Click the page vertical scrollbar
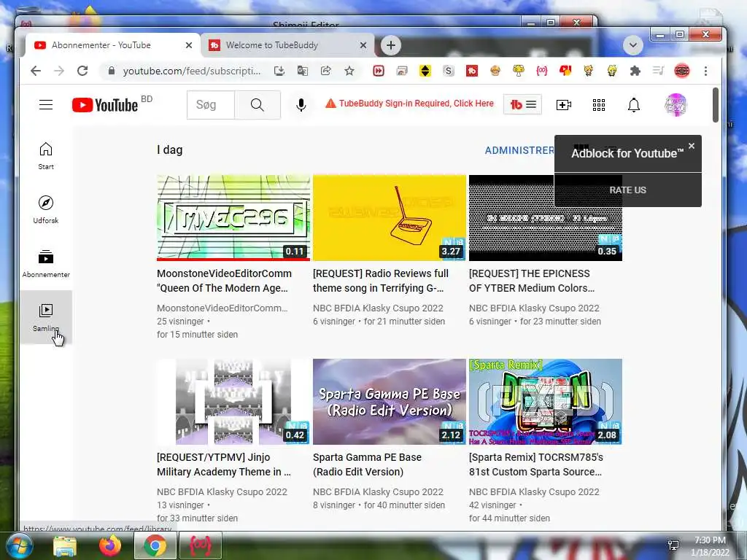Viewport: 747px width, 560px height. pos(715,105)
